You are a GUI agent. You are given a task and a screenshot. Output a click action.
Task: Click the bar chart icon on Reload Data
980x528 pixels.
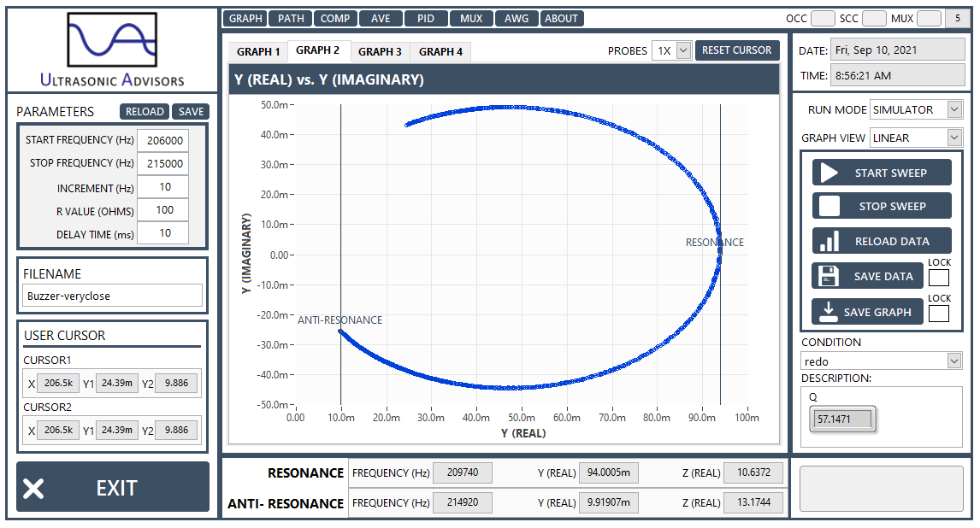click(829, 241)
